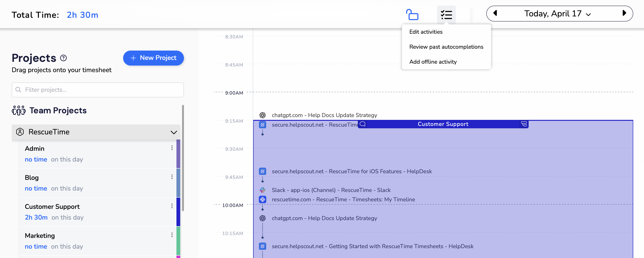Click the rescuetime.com Timesheets activity icon
Screen dimensions: 644x258
click(263, 199)
